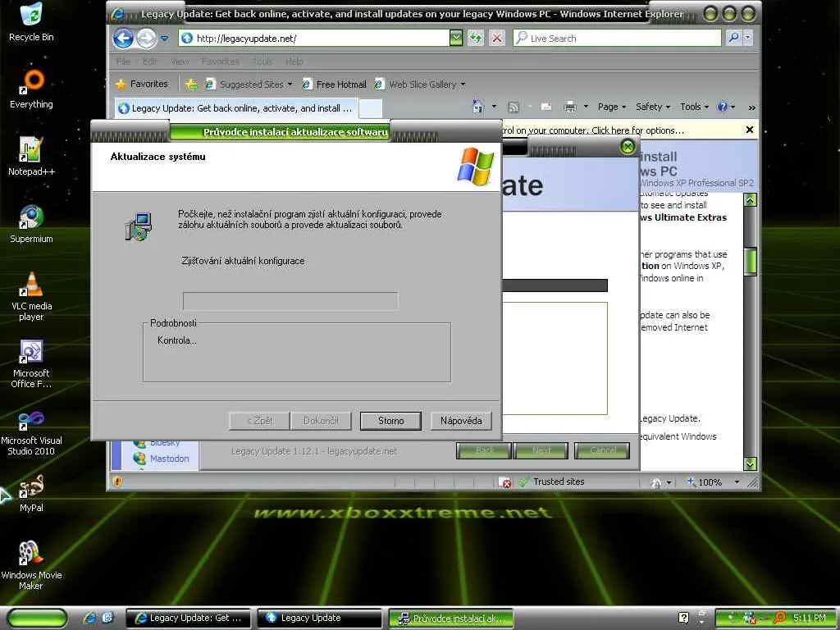840x630 pixels.
Task: Open the Recycle Bin desktop icon
Action: click(x=31, y=22)
